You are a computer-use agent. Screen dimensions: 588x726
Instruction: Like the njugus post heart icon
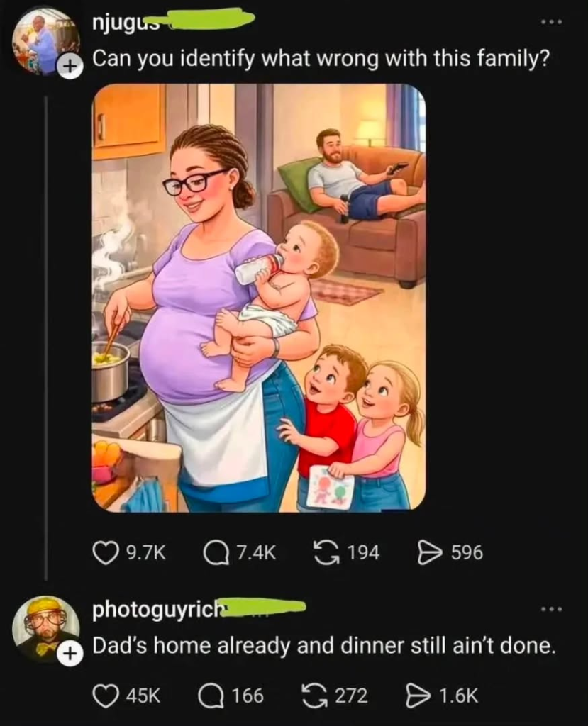tap(105, 553)
